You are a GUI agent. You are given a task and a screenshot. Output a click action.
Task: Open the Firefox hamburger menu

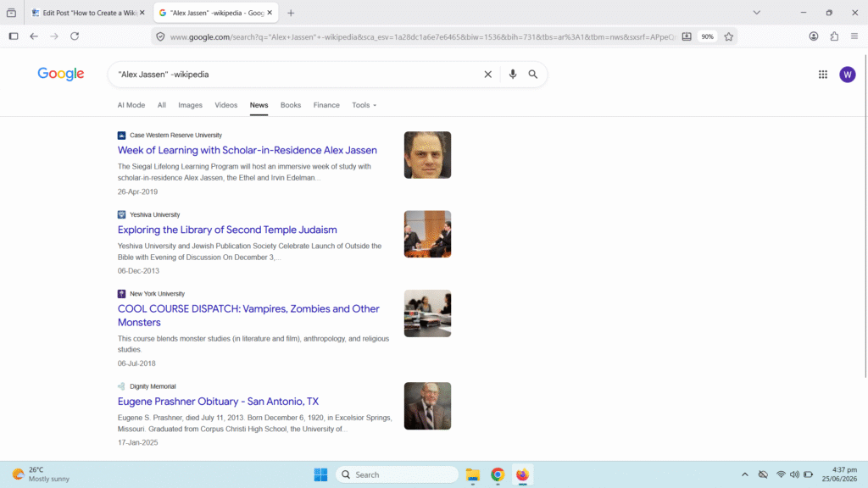coord(854,36)
